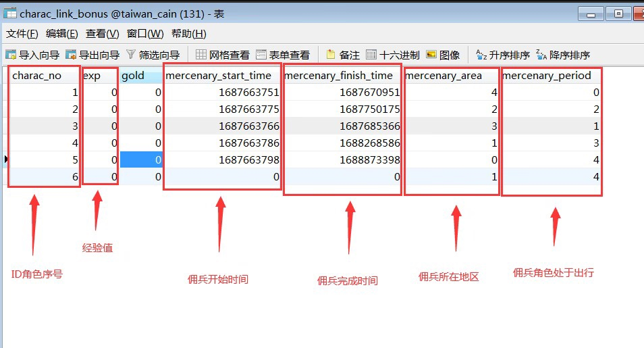Switch to Form View (表单查看)

(x=283, y=55)
